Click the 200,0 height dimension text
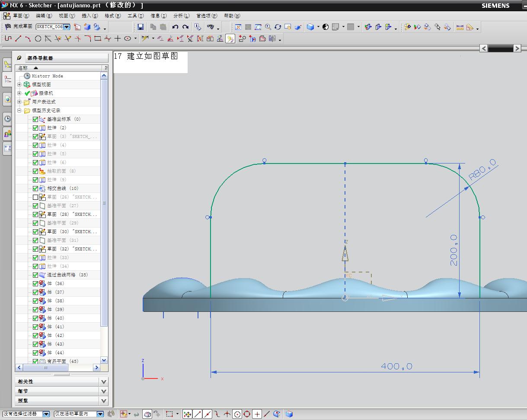 click(454, 250)
